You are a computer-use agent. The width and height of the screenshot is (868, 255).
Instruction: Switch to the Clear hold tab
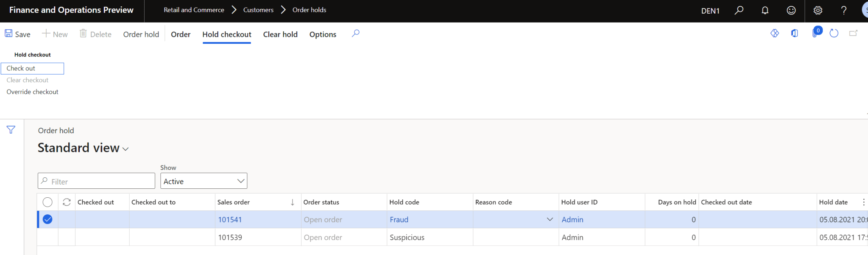280,34
